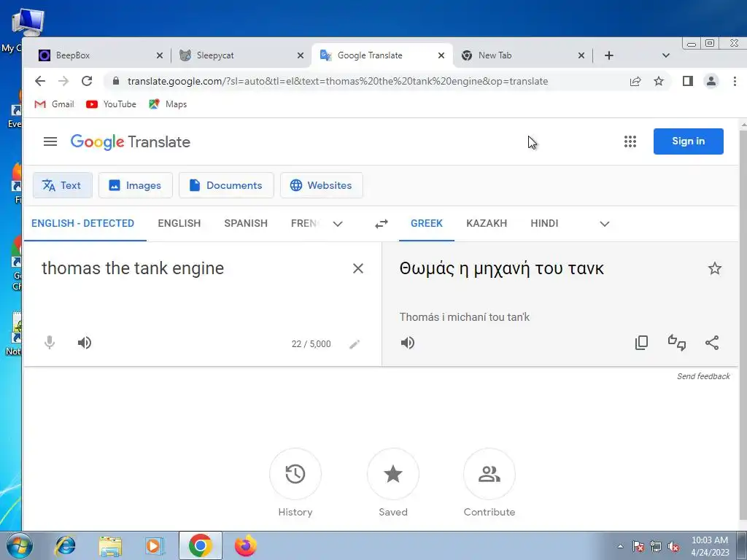Listen to the source text

point(85,343)
